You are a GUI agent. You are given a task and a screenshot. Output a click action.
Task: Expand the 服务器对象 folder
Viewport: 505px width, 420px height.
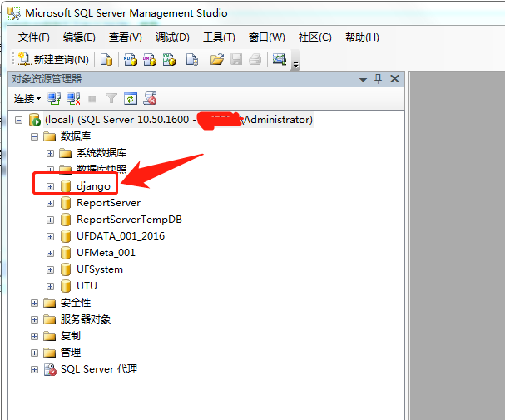pyautogui.click(x=34, y=320)
